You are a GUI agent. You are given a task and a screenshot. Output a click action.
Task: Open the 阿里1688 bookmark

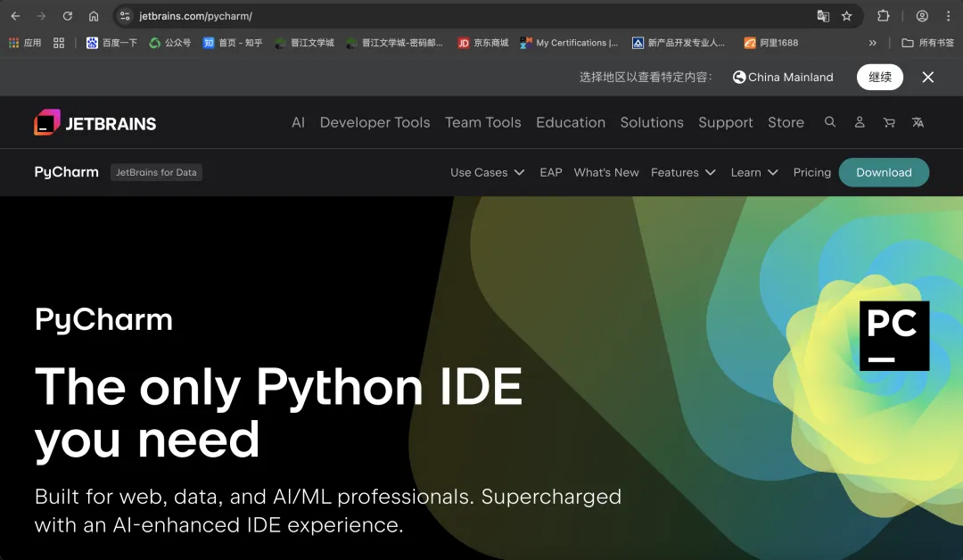pyautogui.click(x=771, y=43)
